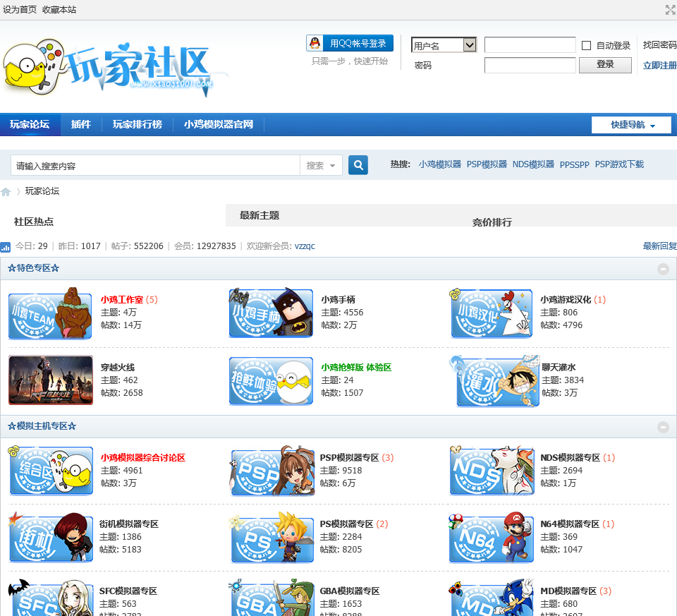677x616 pixels.
Task: Click the 密码 password input field
Action: pyautogui.click(x=530, y=65)
